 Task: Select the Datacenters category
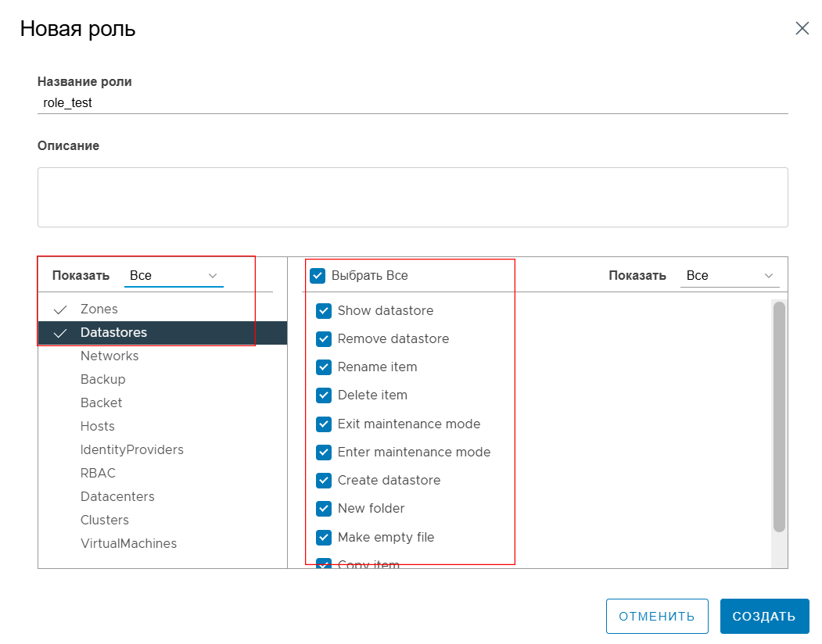163,497
